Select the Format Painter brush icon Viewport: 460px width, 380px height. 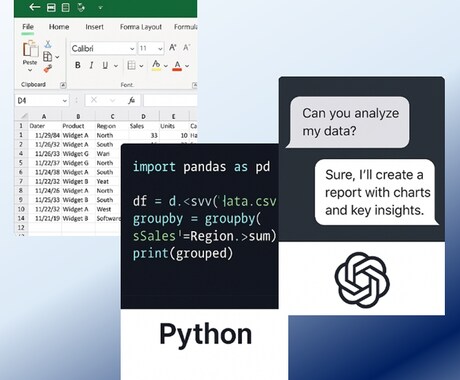(48, 69)
